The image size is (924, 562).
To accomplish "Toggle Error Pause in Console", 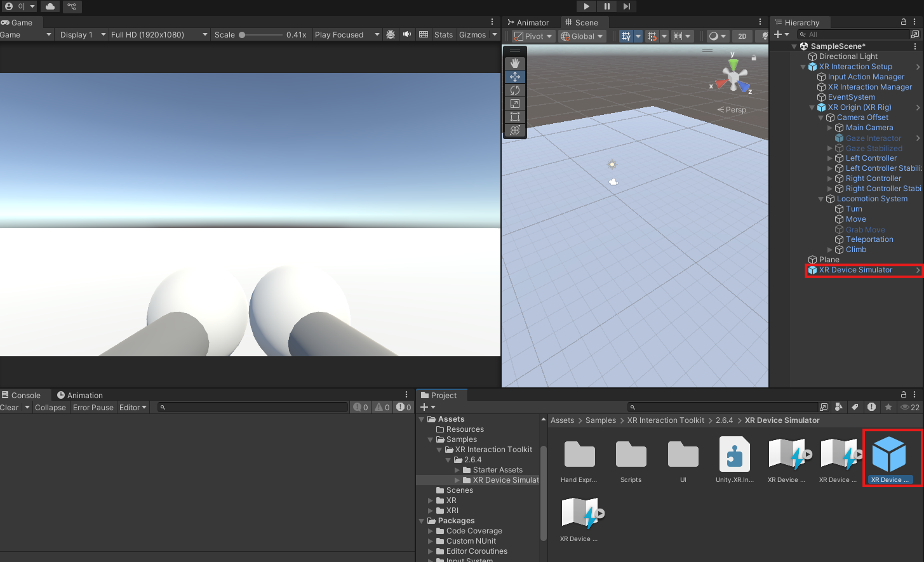I will click(x=93, y=407).
